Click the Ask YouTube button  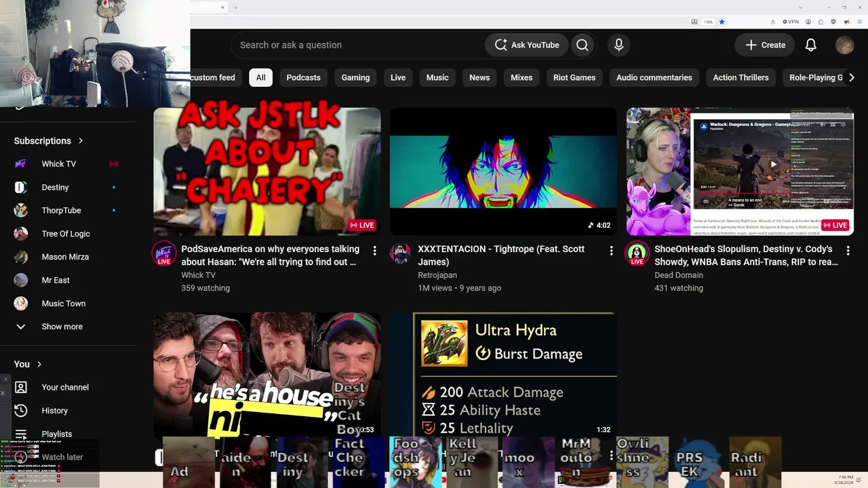[x=527, y=45]
